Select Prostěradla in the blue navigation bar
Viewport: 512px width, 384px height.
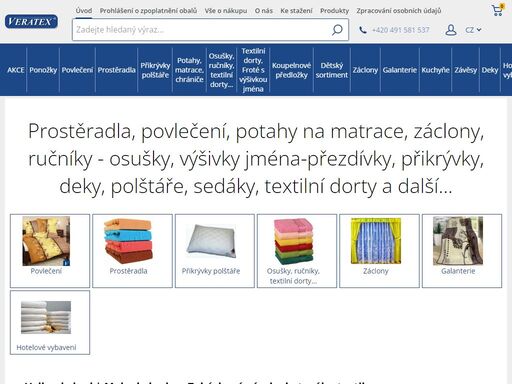tap(116, 70)
